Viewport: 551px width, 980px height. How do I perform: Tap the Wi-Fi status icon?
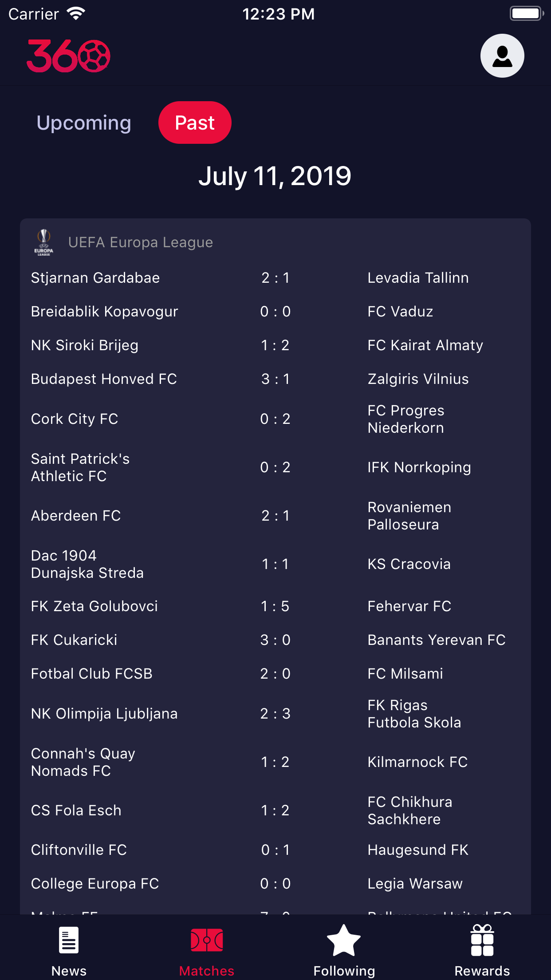point(76,14)
